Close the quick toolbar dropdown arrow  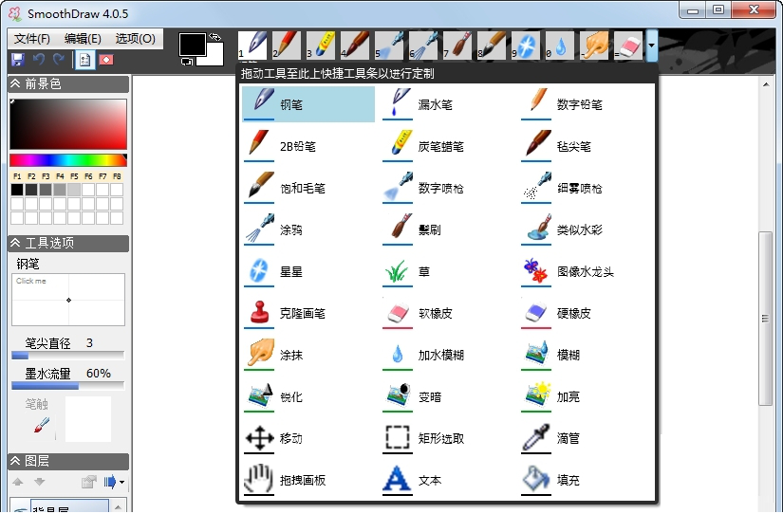pos(652,46)
